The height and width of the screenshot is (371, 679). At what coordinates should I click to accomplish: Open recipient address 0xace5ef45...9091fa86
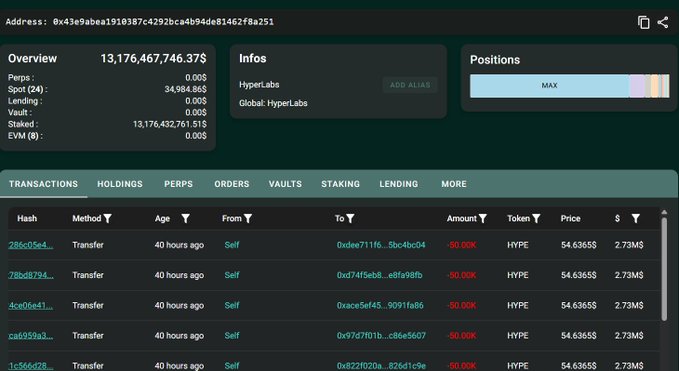point(380,306)
